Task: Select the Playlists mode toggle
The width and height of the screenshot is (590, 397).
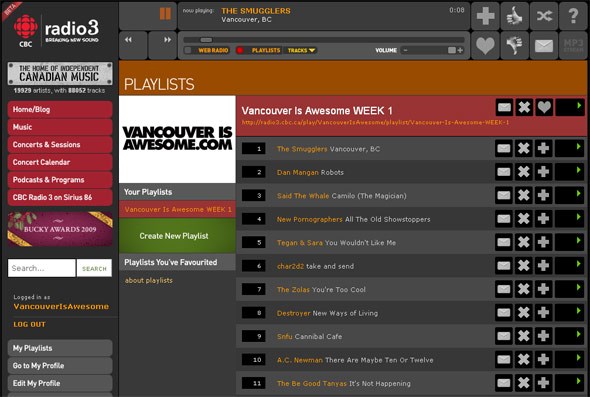Action: click(x=259, y=50)
